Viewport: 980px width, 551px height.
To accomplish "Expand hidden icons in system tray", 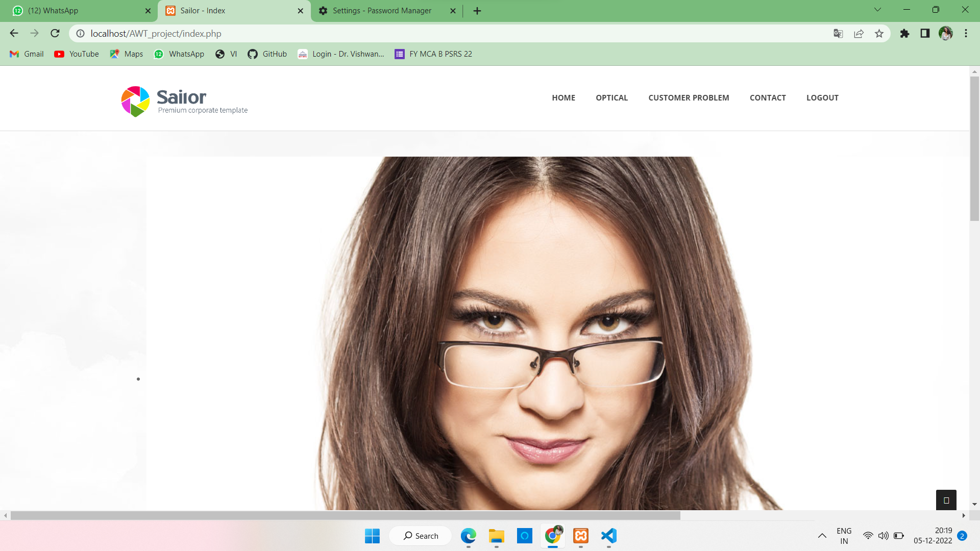I will [822, 536].
